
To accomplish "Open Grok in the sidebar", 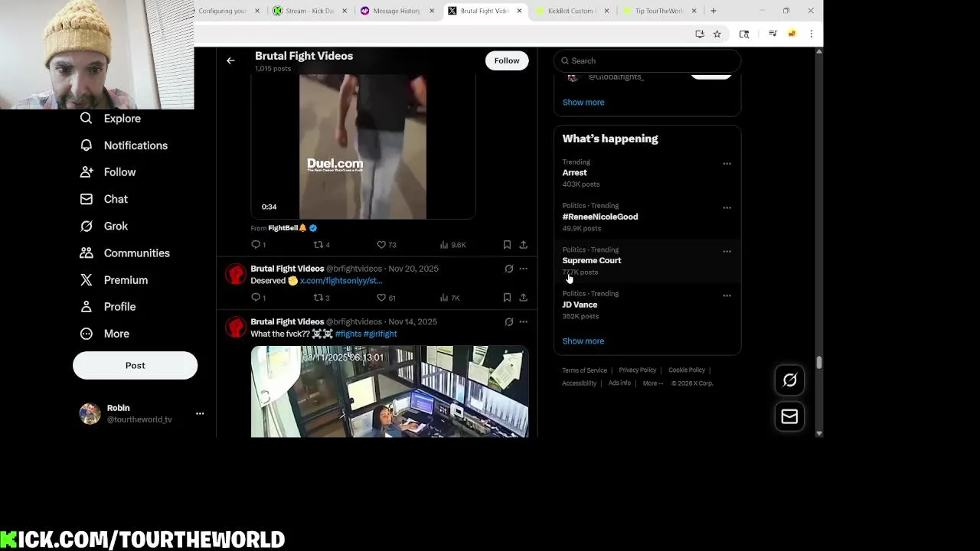I will pos(104,226).
